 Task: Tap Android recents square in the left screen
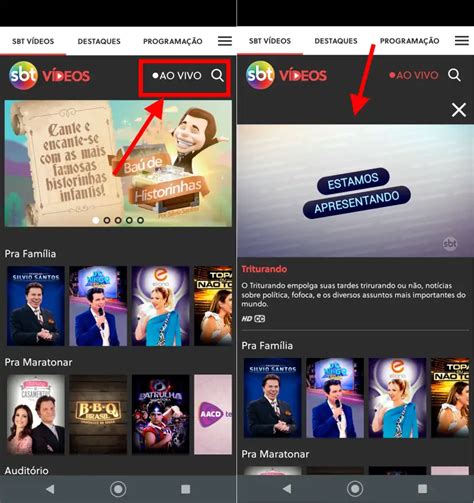point(186,489)
